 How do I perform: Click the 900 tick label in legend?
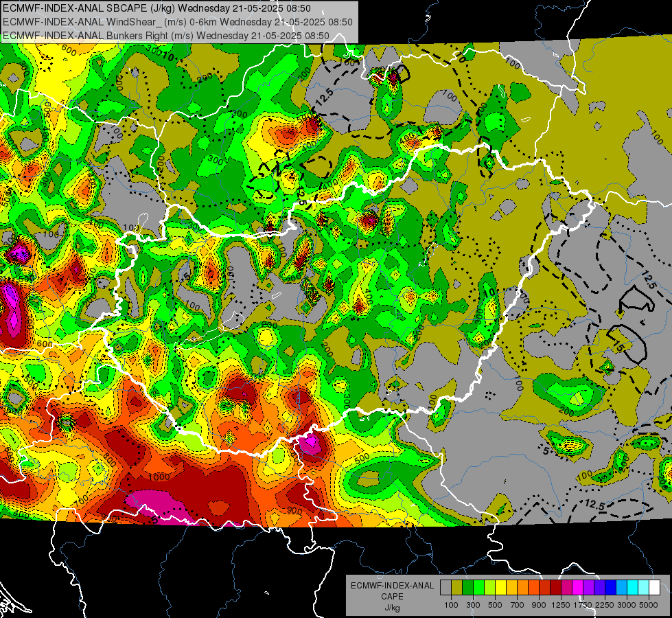coord(539,605)
